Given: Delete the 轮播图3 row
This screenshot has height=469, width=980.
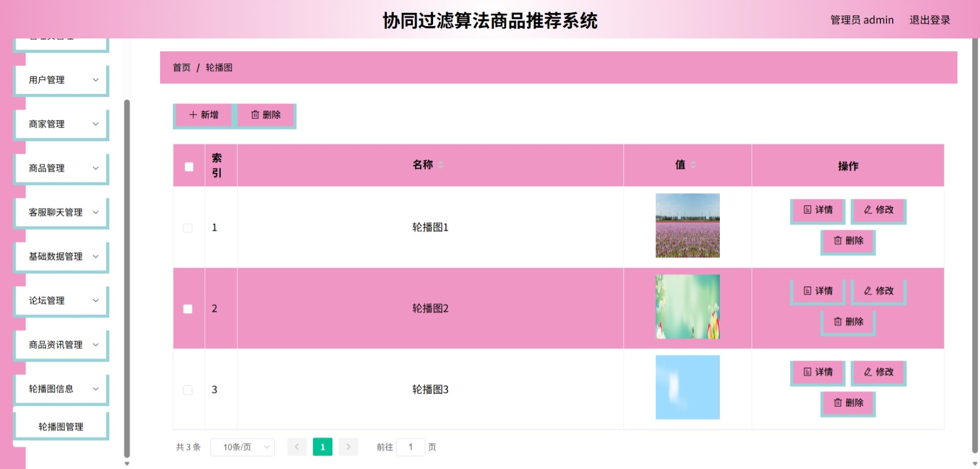Looking at the screenshot, I should pyautogui.click(x=848, y=403).
